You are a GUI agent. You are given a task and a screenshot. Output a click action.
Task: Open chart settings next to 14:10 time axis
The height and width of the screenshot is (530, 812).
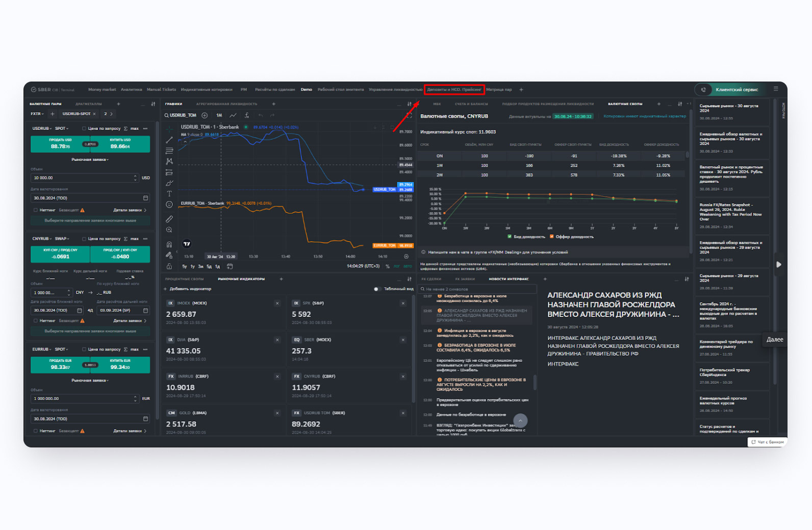[407, 256]
